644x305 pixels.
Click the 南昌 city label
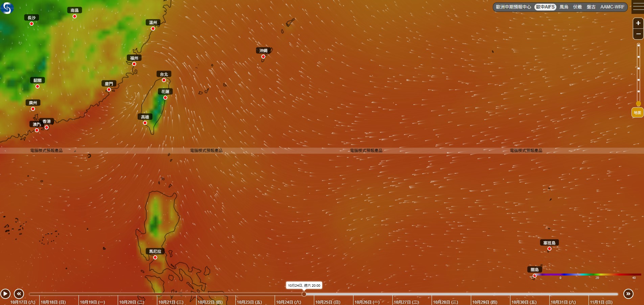click(75, 10)
